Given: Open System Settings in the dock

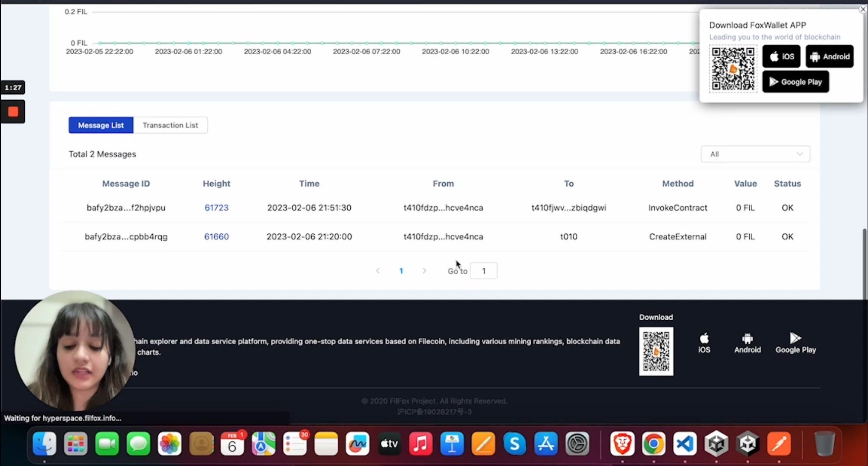Looking at the screenshot, I should coord(577,444).
